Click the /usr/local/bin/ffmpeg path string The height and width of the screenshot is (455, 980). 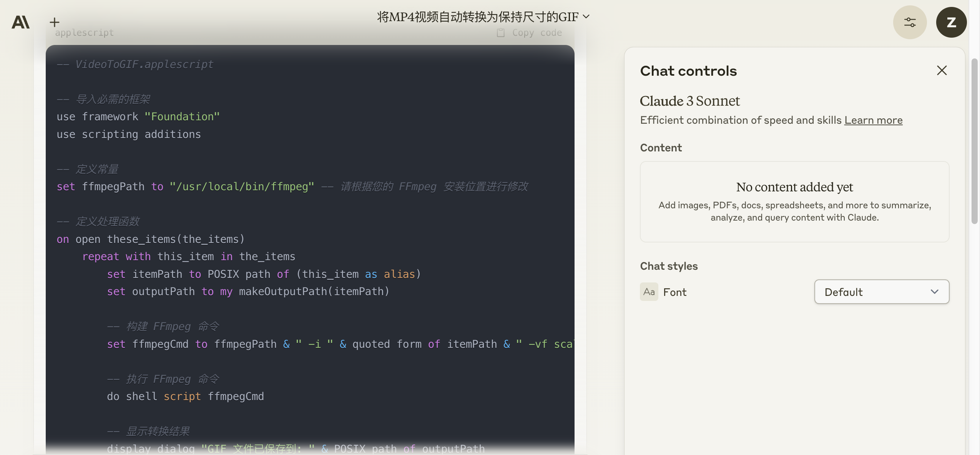click(242, 186)
